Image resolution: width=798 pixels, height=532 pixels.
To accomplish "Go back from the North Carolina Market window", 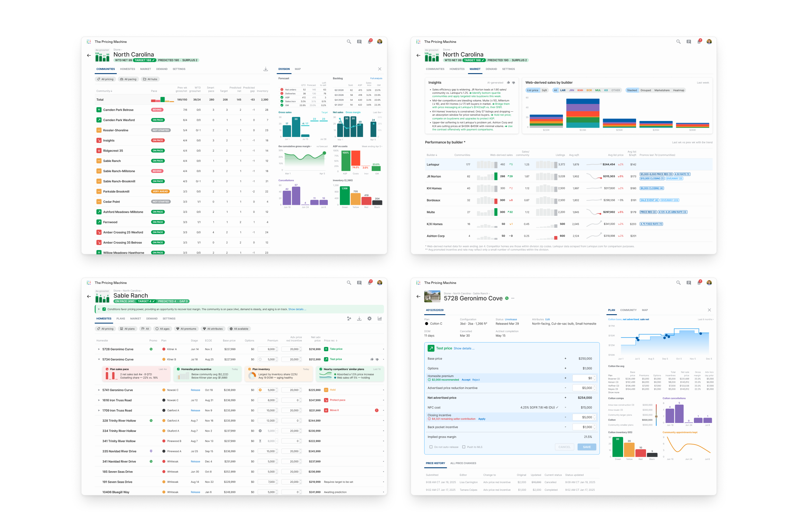I will [418, 55].
